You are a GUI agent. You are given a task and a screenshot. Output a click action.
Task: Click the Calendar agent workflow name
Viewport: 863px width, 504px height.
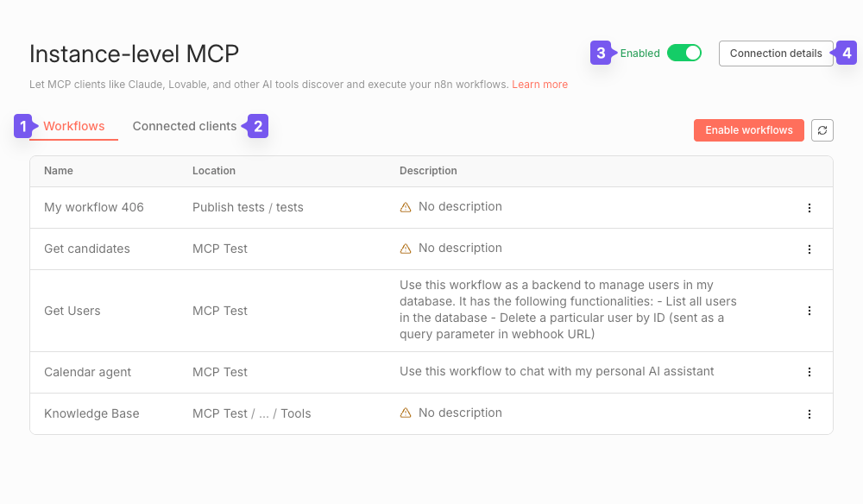(88, 372)
